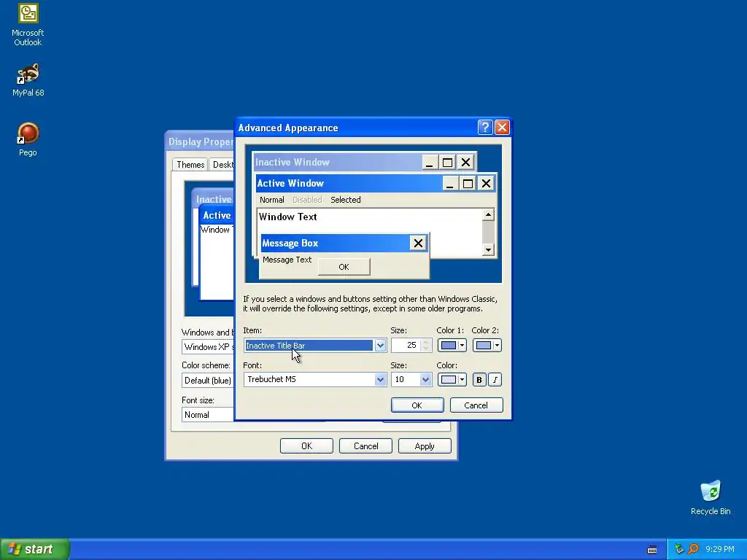
Task: Click the Start button
Action: [x=35, y=549]
